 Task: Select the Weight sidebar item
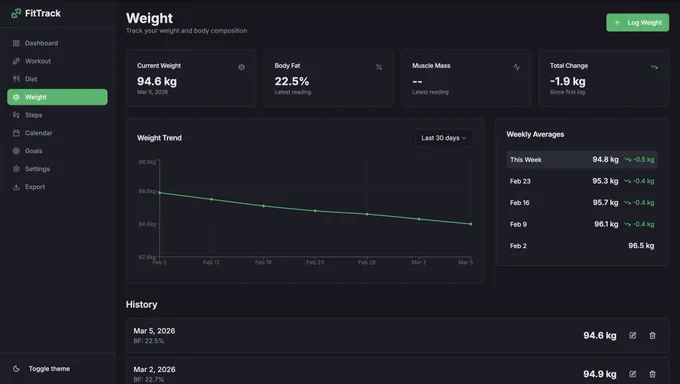tap(57, 97)
